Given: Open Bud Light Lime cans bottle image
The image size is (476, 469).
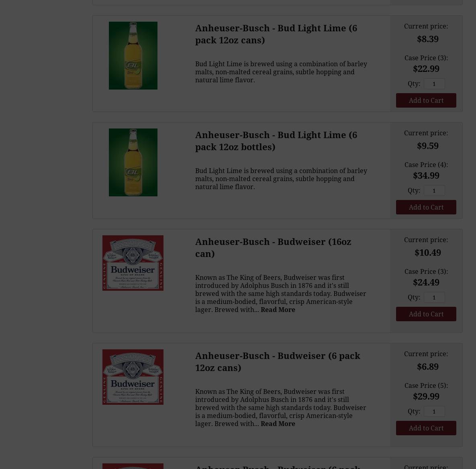Looking at the screenshot, I should click(x=133, y=55).
